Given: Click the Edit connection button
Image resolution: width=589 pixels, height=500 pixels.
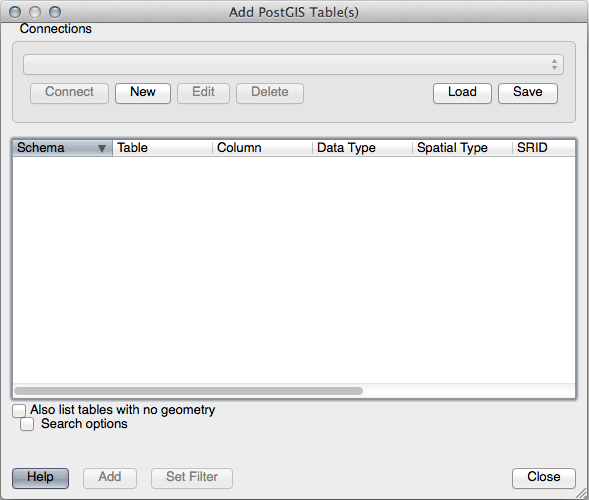Looking at the screenshot, I should pos(203,93).
